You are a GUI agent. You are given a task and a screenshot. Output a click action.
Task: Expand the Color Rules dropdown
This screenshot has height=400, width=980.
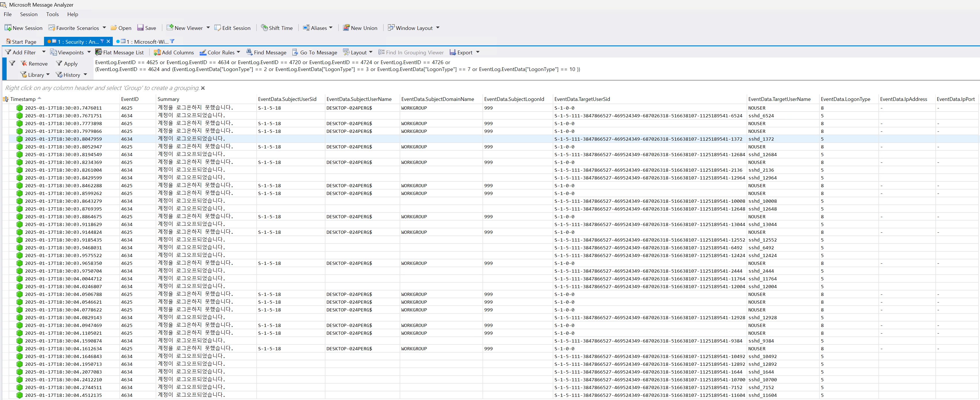[239, 52]
